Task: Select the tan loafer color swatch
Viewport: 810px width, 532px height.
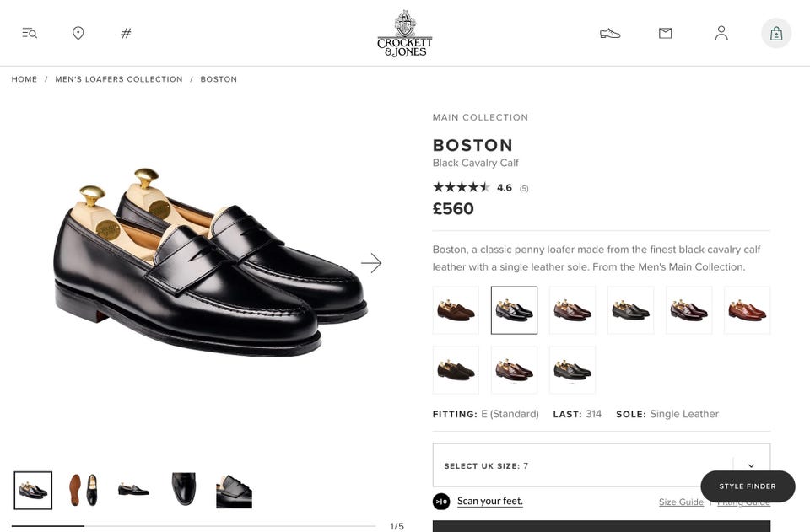Action: 747,310
